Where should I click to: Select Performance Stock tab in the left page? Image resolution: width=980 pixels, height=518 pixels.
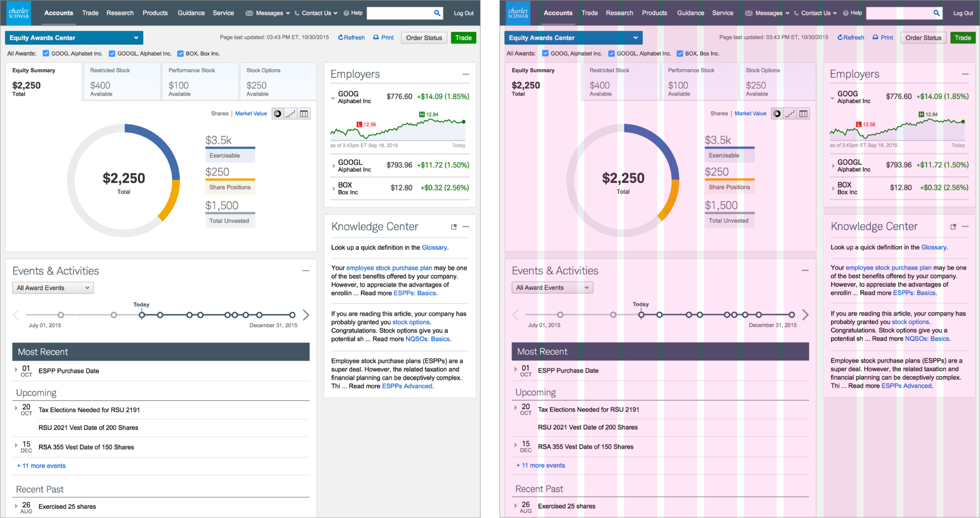coord(200,82)
